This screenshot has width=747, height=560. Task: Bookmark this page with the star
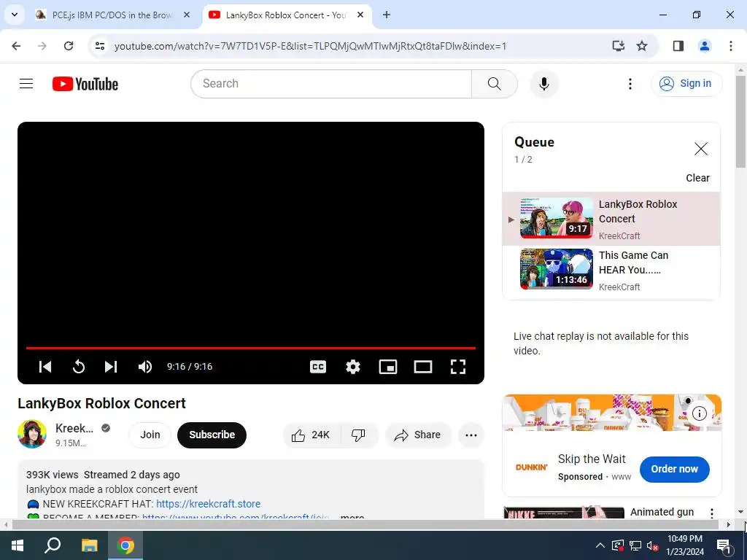(642, 46)
